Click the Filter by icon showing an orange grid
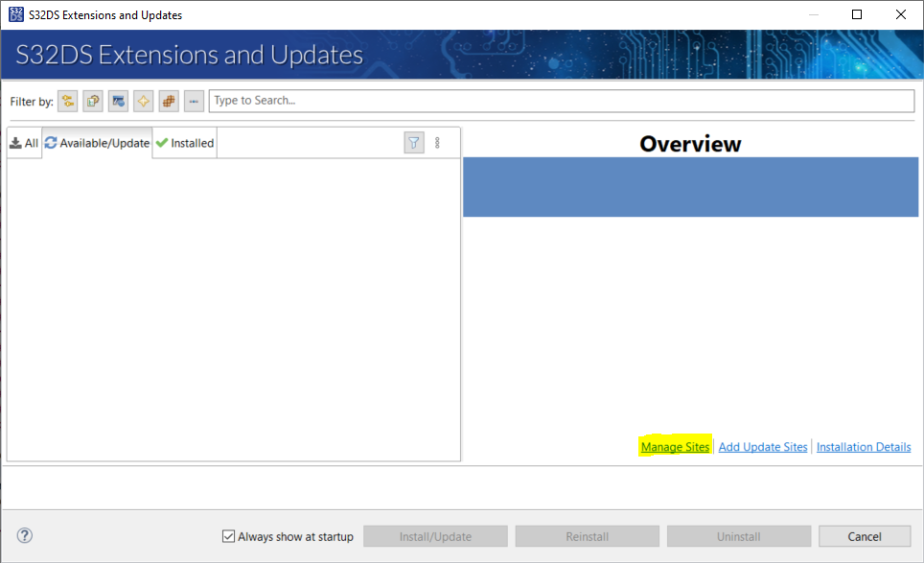The width and height of the screenshot is (924, 563). coord(169,102)
